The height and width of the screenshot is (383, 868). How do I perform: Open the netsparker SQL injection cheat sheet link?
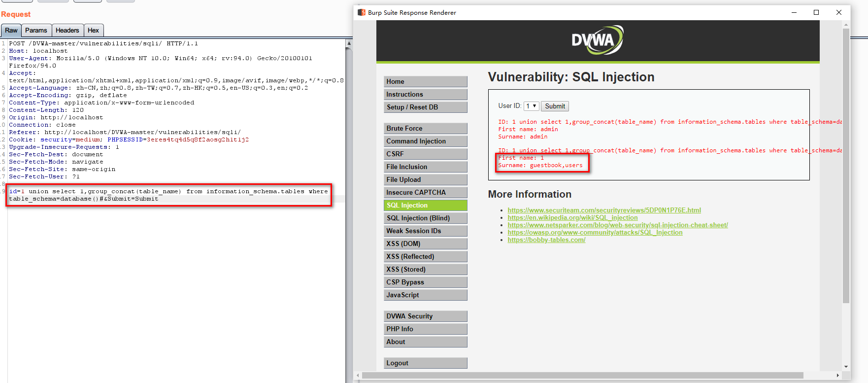618,225
